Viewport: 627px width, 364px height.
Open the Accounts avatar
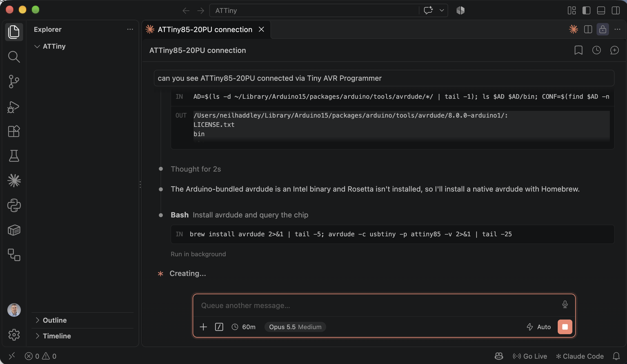click(14, 310)
